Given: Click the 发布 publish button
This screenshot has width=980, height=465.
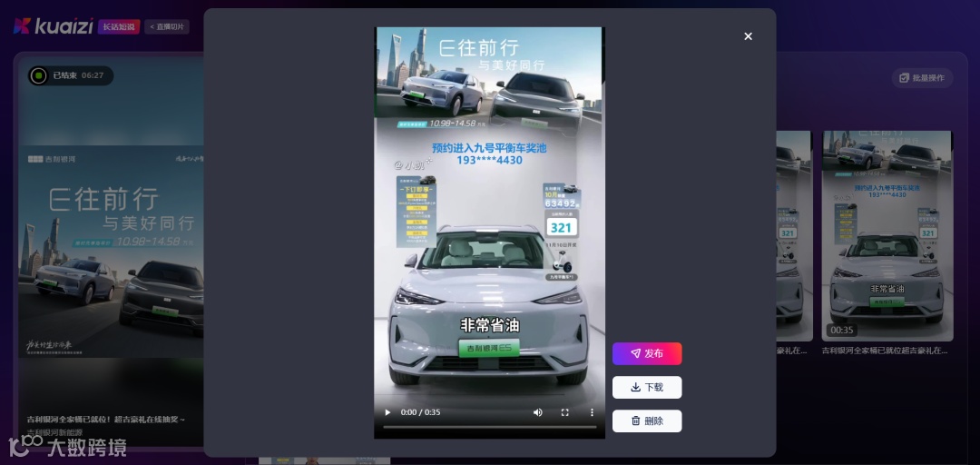Looking at the screenshot, I should click(647, 353).
